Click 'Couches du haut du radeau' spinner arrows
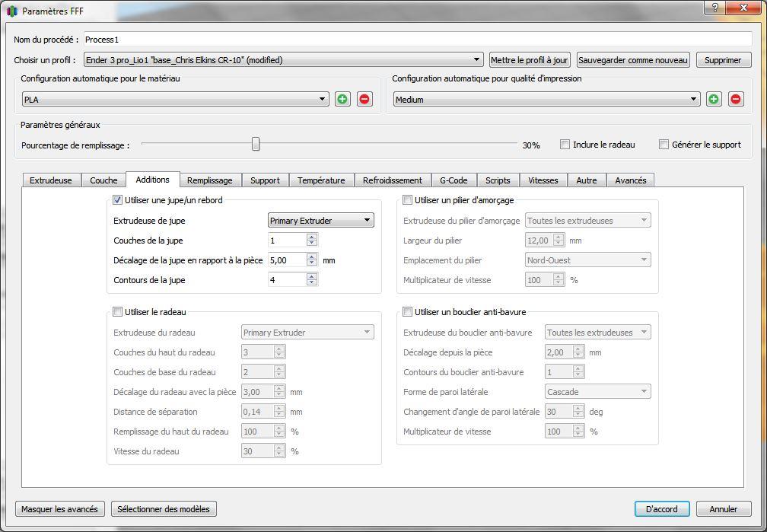Image resolution: width=767 pixels, height=532 pixels. 279,352
